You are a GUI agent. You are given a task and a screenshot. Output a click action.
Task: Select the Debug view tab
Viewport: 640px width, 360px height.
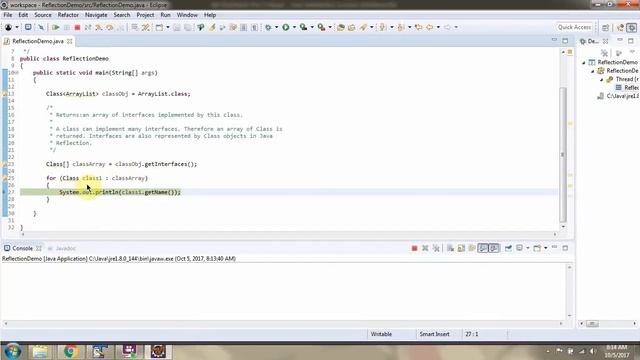point(593,41)
